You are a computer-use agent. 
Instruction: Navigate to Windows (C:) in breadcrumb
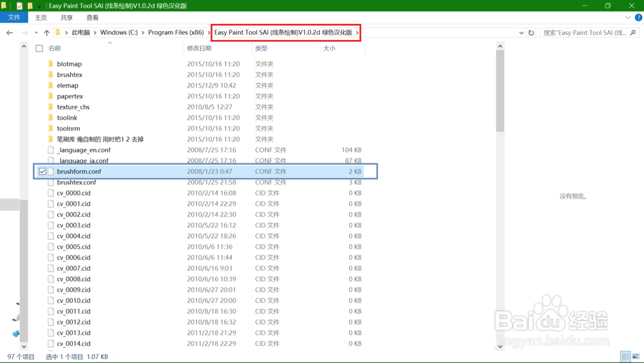click(118, 32)
